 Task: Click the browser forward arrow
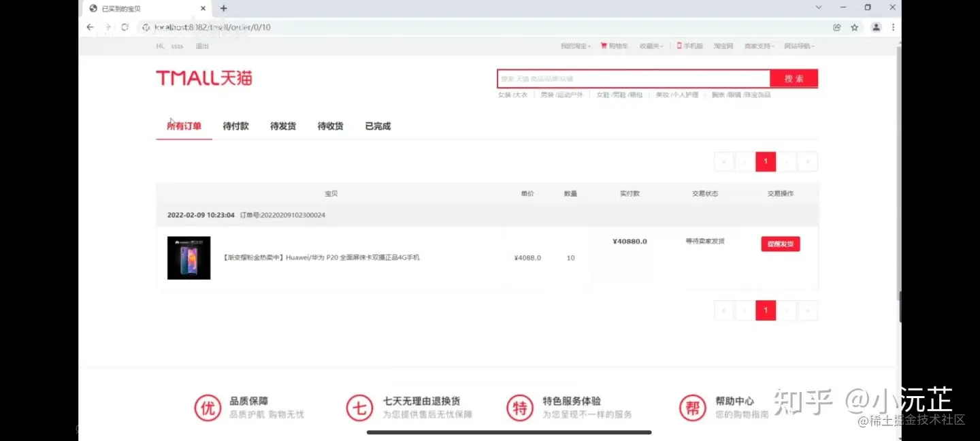tap(108, 27)
